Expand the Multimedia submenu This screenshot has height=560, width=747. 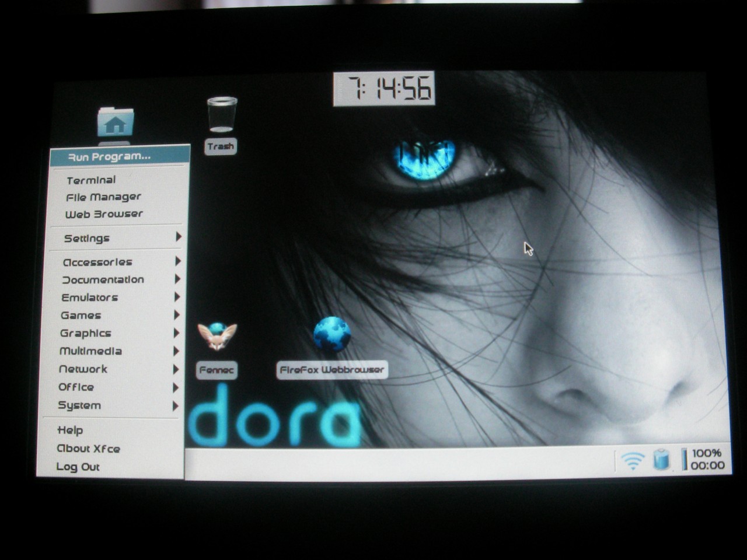click(90, 351)
